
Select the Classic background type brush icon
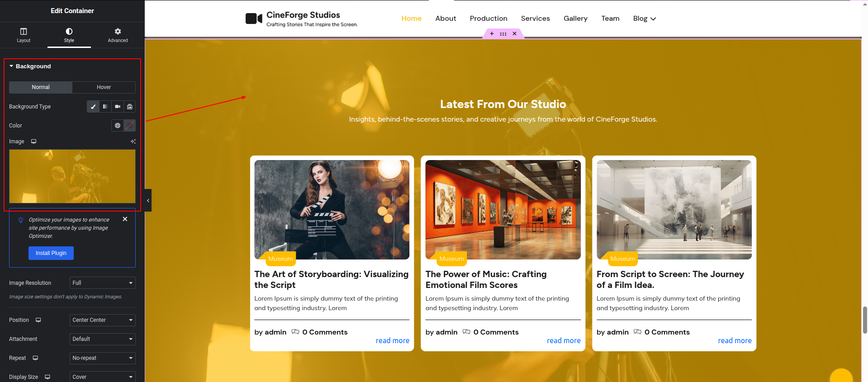coord(93,107)
